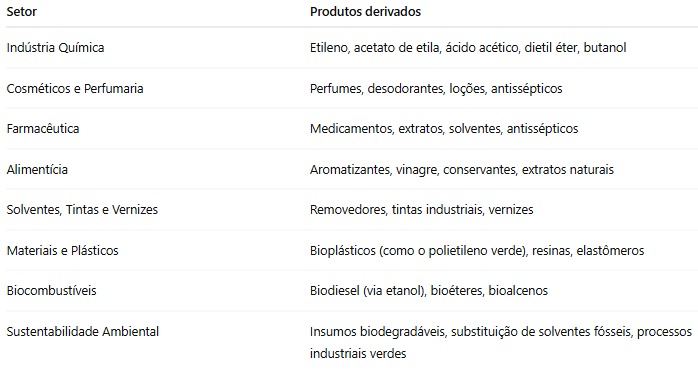Select the Bioplásticos polietileno verde text
Image resolution: width=698 pixels, height=371 pixels.
418,251
